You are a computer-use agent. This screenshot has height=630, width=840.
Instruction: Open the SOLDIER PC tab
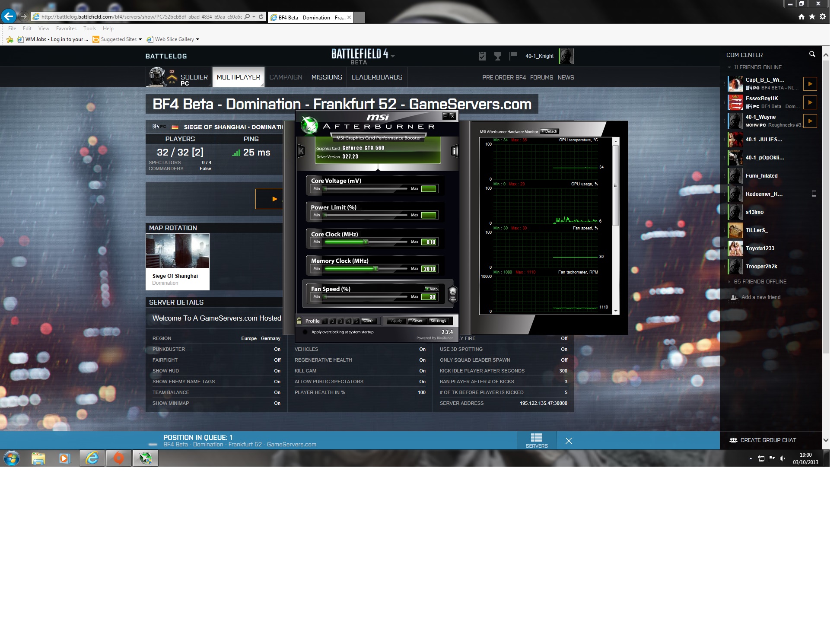pyautogui.click(x=179, y=77)
